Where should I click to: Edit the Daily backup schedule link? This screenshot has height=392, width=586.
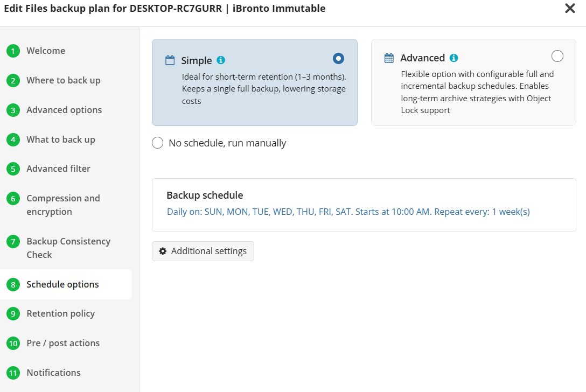click(348, 212)
